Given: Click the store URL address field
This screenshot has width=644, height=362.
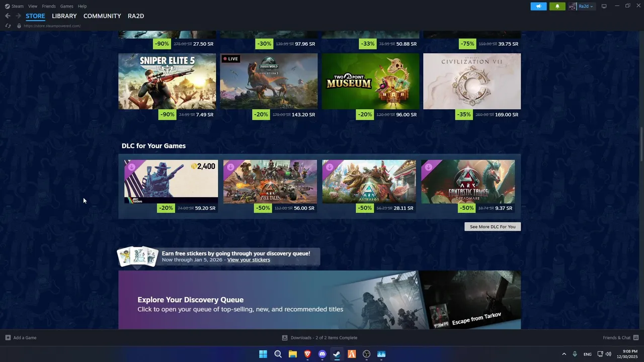Looking at the screenshot, I should 52,26.
